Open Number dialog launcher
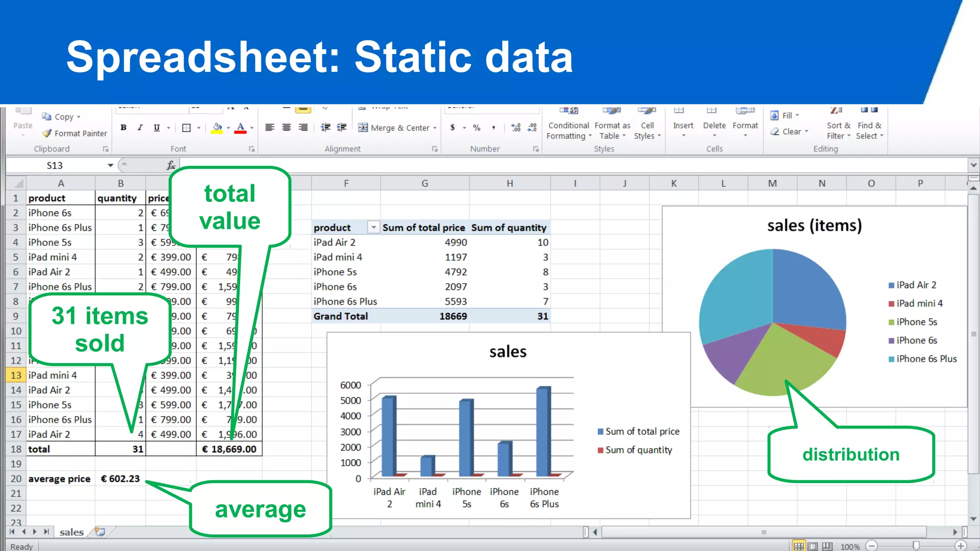 (536, 149)
